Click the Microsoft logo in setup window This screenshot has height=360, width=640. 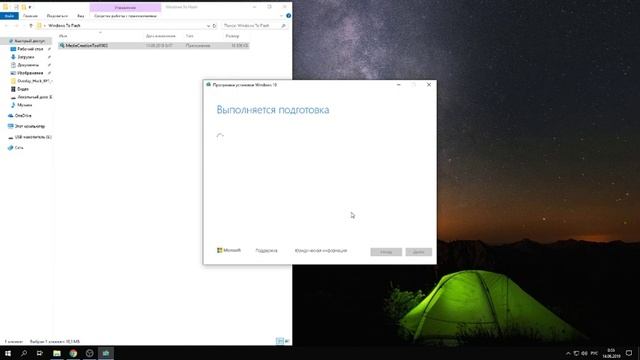point(229,250)
